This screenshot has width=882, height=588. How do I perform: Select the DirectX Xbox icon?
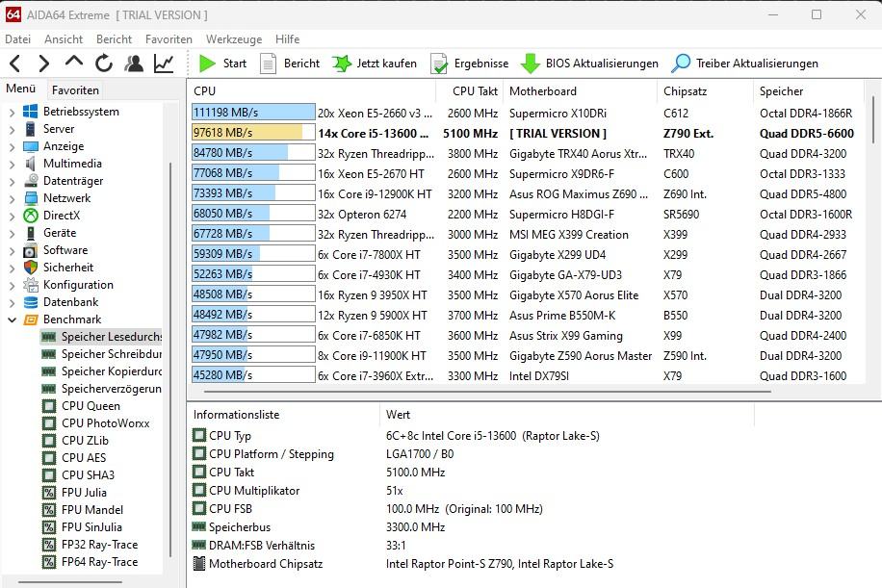[31, 216]
